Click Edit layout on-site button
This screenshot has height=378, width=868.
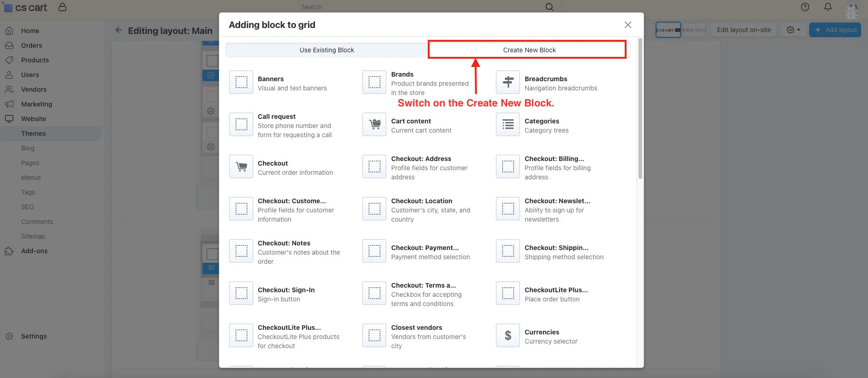point(744,30)
